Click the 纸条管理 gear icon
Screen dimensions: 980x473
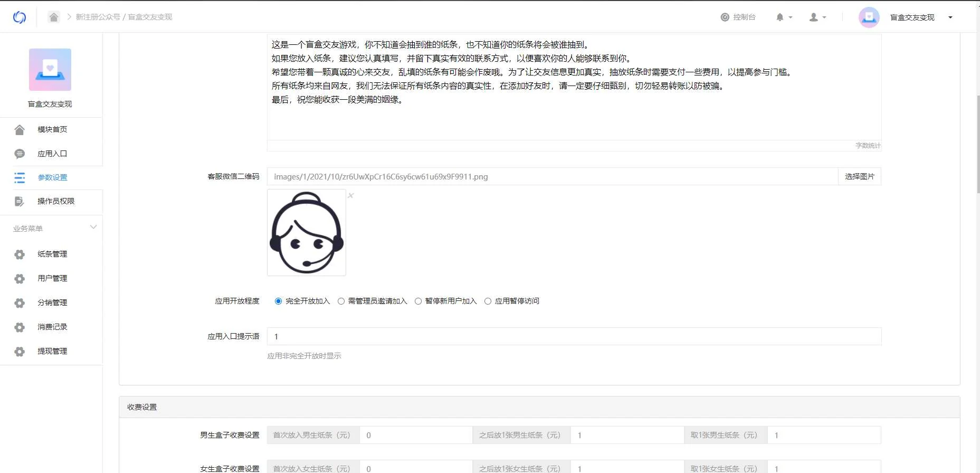pos(20,254)
